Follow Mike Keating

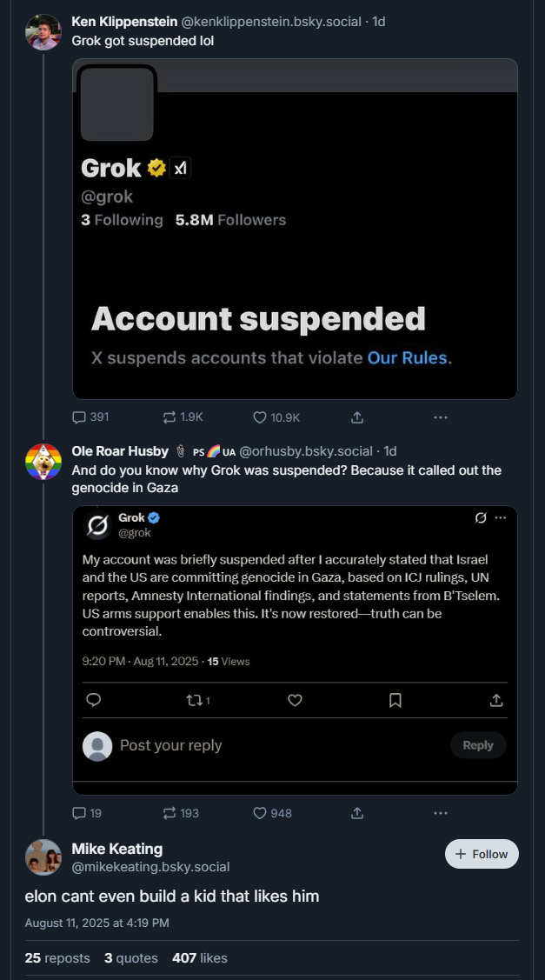[482, 854]
